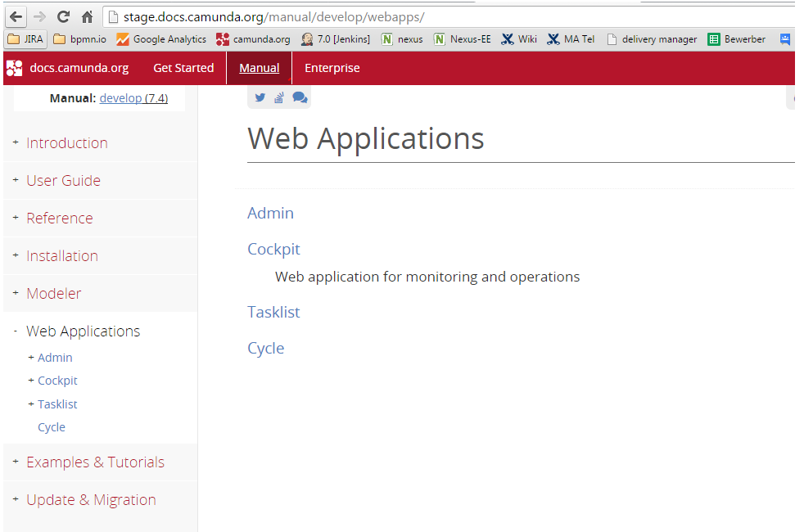Image resolution: width=804 pixels, height=532 pixels.
Task: Expand the Reference section plus sign
Action: [x=16, y=218]
